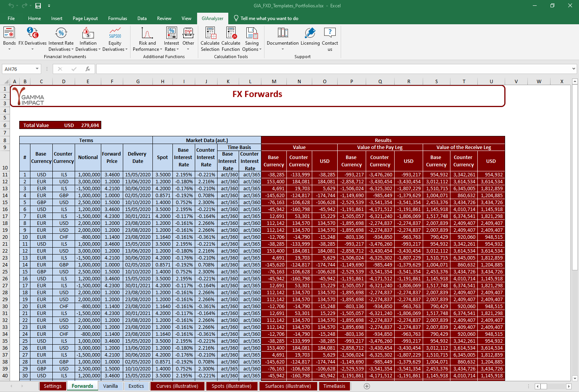Insert function using fx button
The height and width of the screenshot is (392, 579).
pyautogui.click(x=88, y=69)
